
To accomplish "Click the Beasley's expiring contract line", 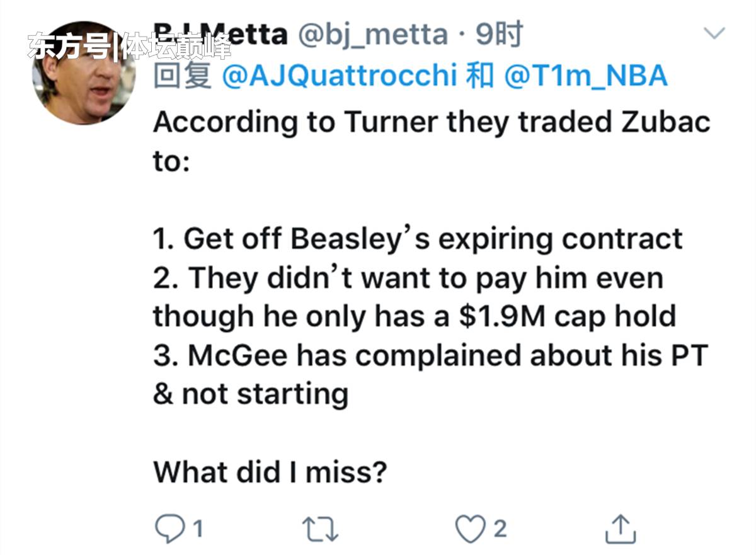I will pos(418,238).
